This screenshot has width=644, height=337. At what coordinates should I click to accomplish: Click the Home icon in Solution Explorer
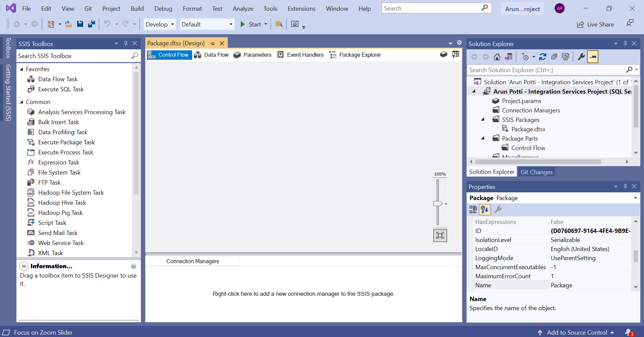click(497, 57)
